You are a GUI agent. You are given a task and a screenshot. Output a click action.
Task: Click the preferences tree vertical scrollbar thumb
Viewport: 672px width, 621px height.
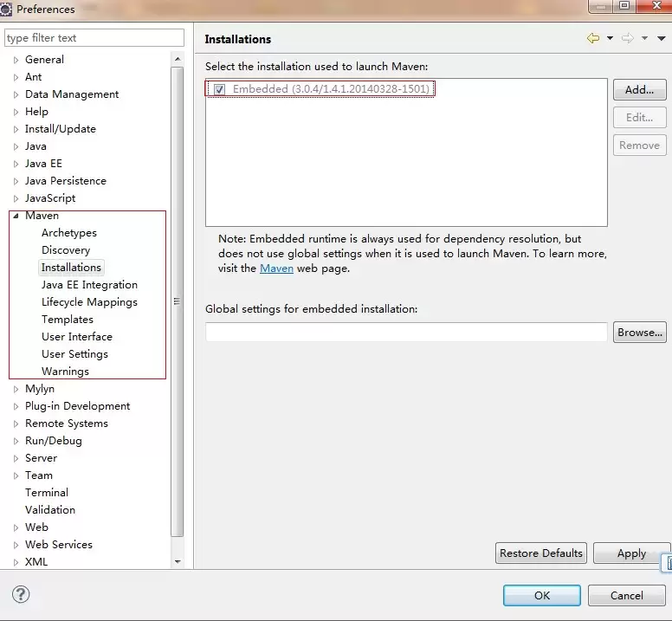[x=177, y=301]
